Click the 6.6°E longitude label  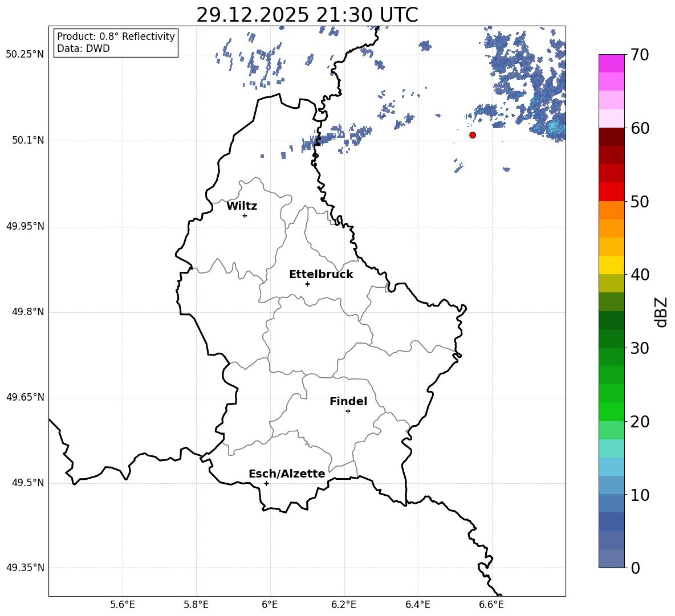(491, 605)
